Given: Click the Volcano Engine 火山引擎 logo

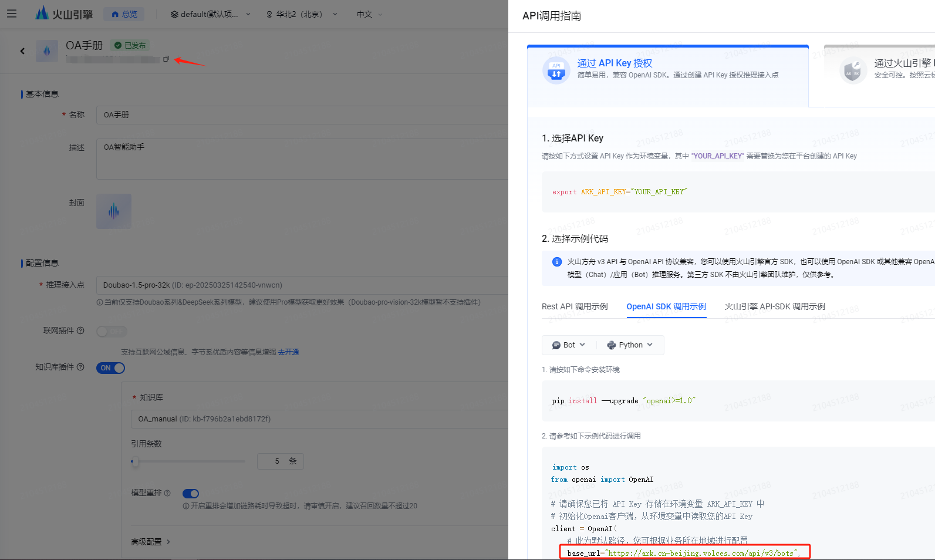Looking at the screenshot, I should pyautogui.click(x=64, y=14).
